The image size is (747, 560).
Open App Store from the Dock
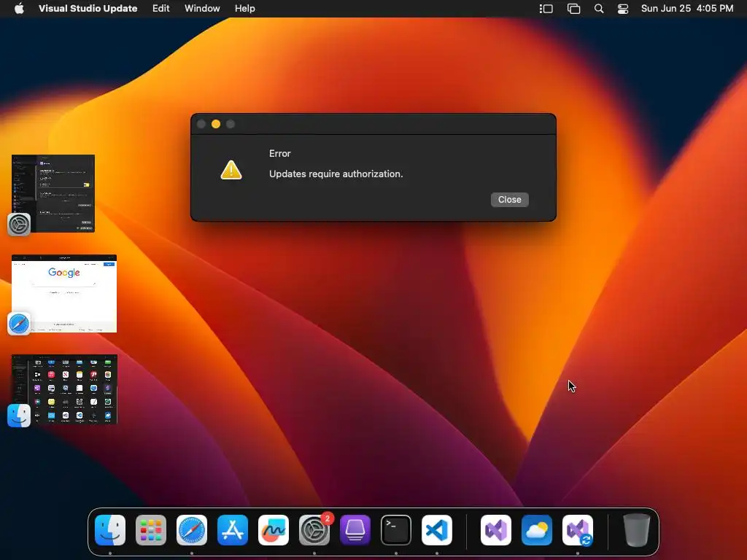[x=233, y=530]
